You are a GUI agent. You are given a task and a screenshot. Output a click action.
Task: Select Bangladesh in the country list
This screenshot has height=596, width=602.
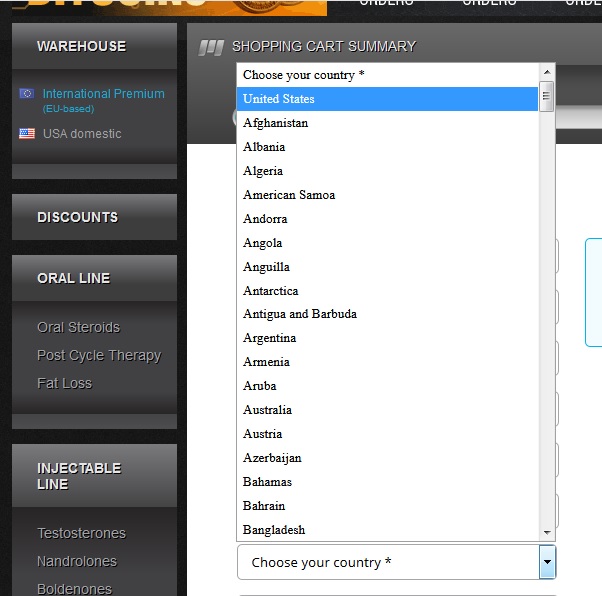point(274,530)
